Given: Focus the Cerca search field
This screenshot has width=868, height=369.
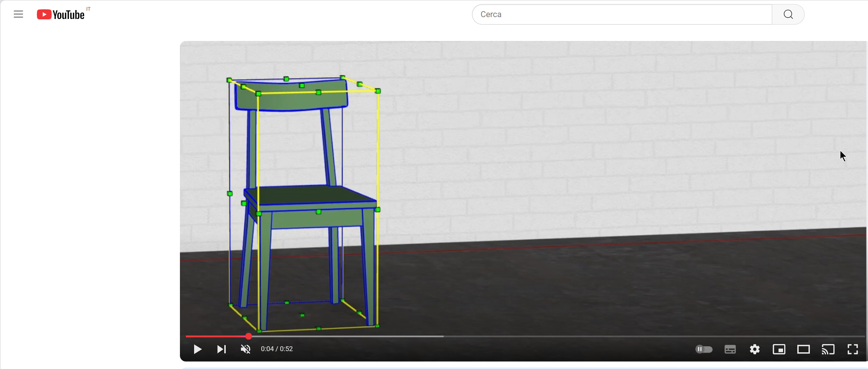Looking at the screenshot, I should pyautogui.click(x=621, y=15).
